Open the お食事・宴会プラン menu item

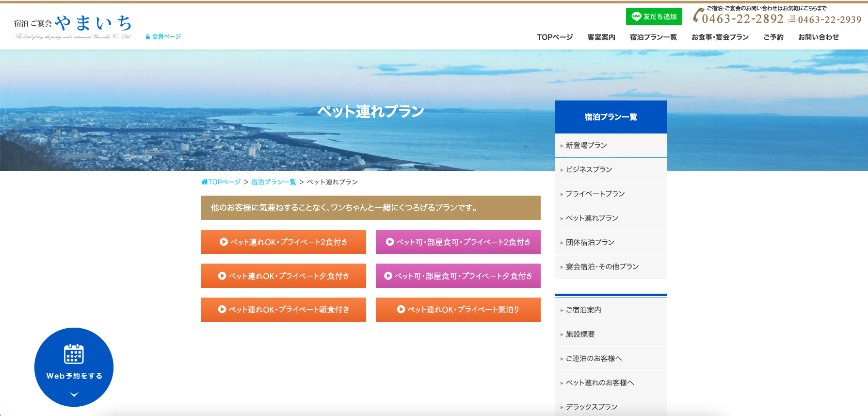click(720, 37)
